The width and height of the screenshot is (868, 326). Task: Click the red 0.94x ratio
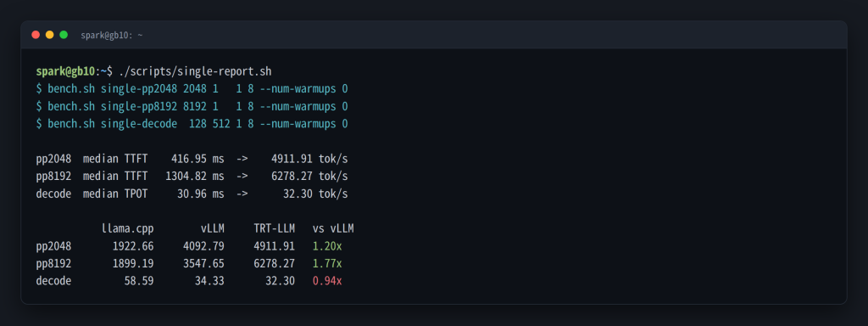(x=327, y=281)
